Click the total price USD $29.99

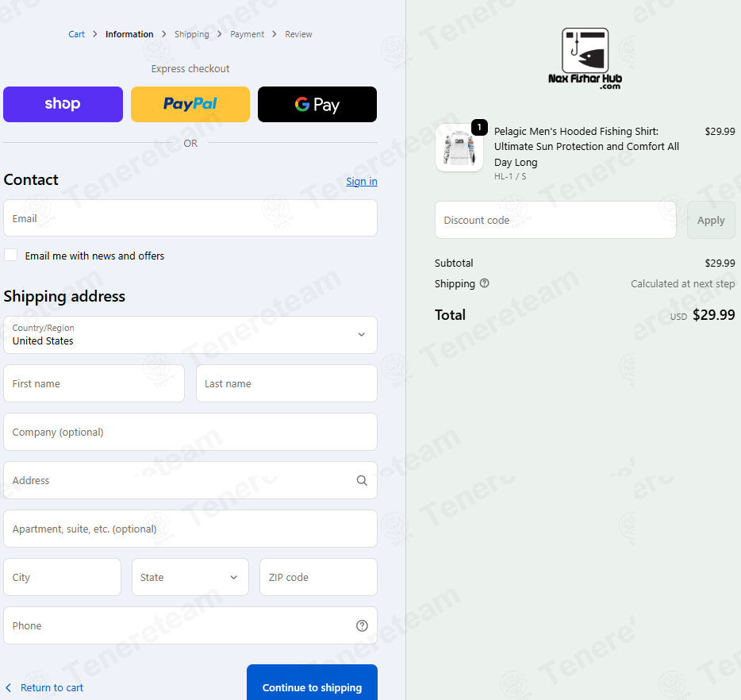702,315
